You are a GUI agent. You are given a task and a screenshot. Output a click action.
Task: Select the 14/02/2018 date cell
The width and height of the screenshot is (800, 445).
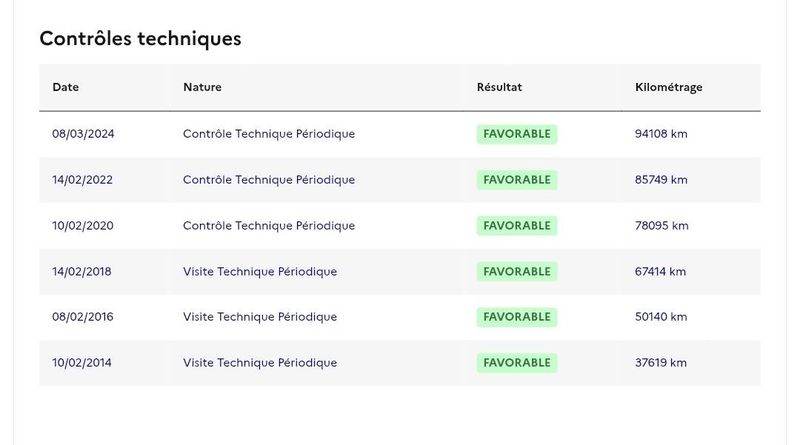click(82, 271)
